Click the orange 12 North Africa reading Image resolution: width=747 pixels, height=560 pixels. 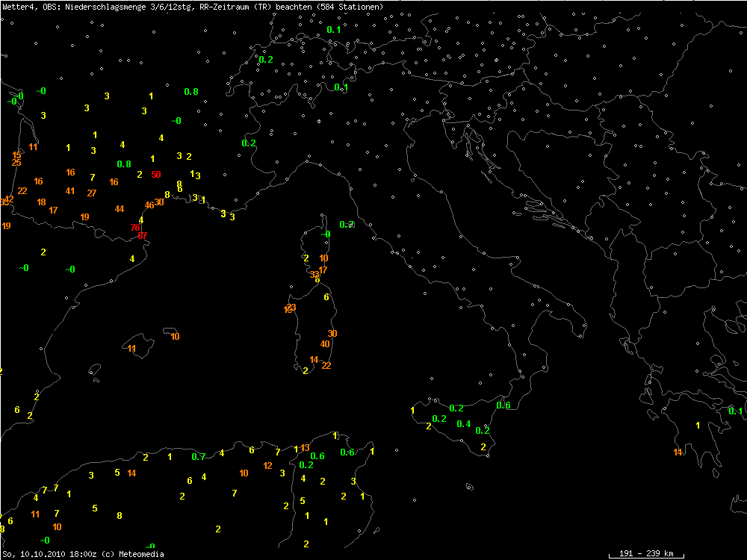(x=268, y=466)
